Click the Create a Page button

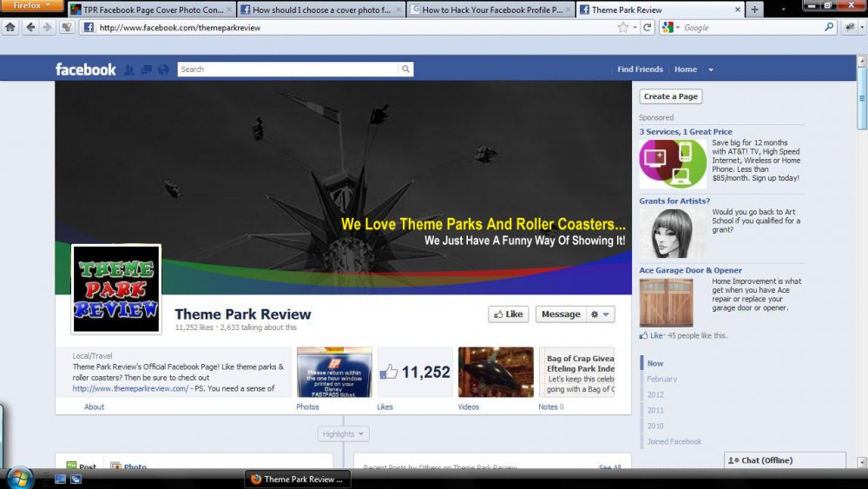[x=670, y=96]
